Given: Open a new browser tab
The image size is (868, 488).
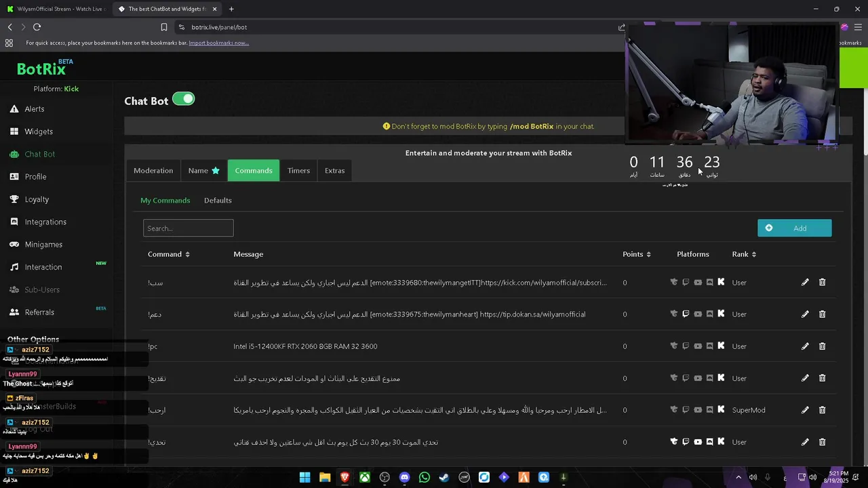Looking at the screenshot, I should [x=231, y=9].
